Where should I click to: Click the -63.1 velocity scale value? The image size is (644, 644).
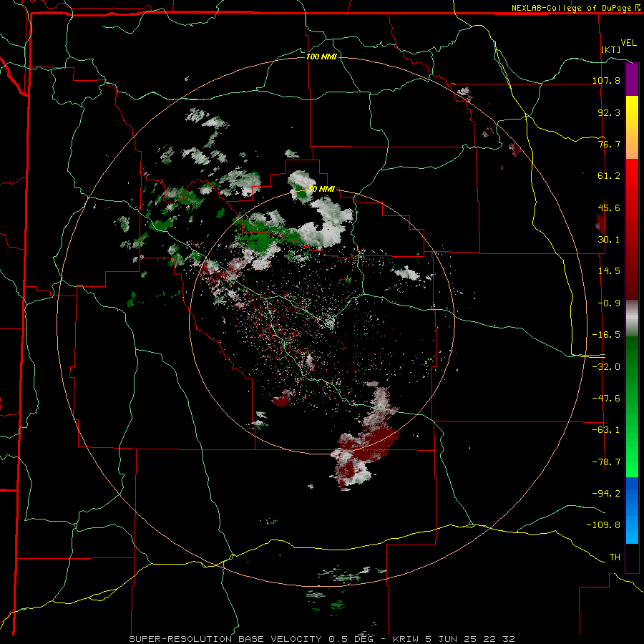click(x=606, y=430)
